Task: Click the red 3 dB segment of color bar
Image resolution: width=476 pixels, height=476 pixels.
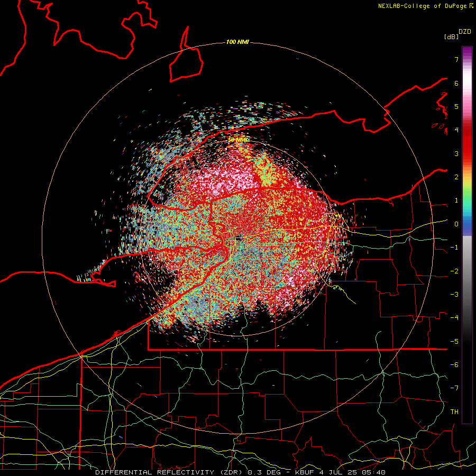Action: click(x=467, y=153)
